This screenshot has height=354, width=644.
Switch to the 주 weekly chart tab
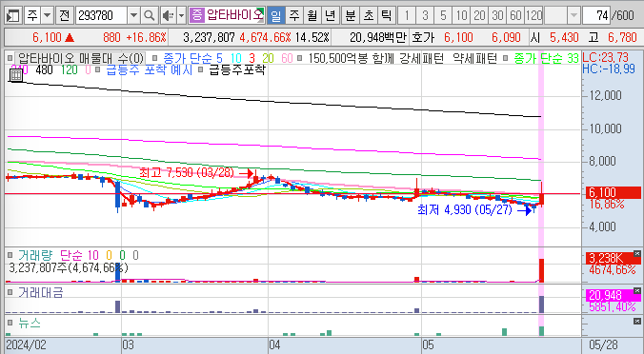point(294,15)
